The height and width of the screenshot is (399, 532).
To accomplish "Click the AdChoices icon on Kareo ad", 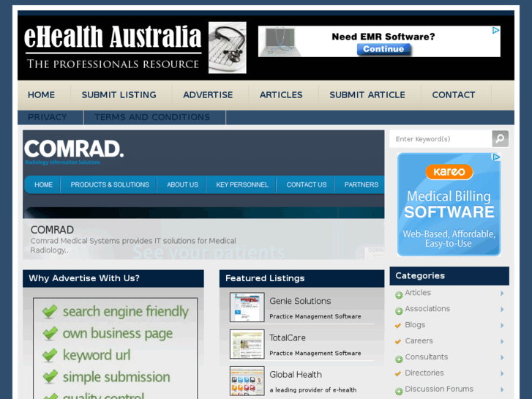I will 496,157.
